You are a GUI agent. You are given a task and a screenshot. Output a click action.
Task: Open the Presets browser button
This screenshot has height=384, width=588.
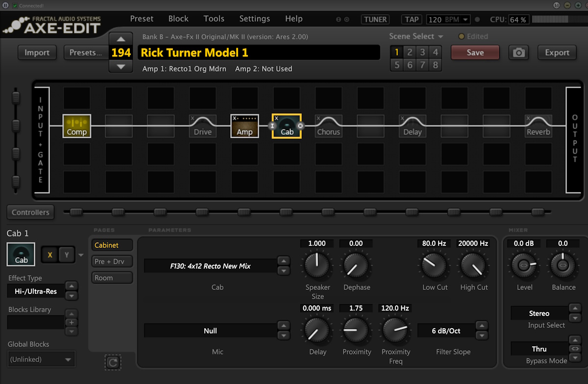tap(86, 52)
